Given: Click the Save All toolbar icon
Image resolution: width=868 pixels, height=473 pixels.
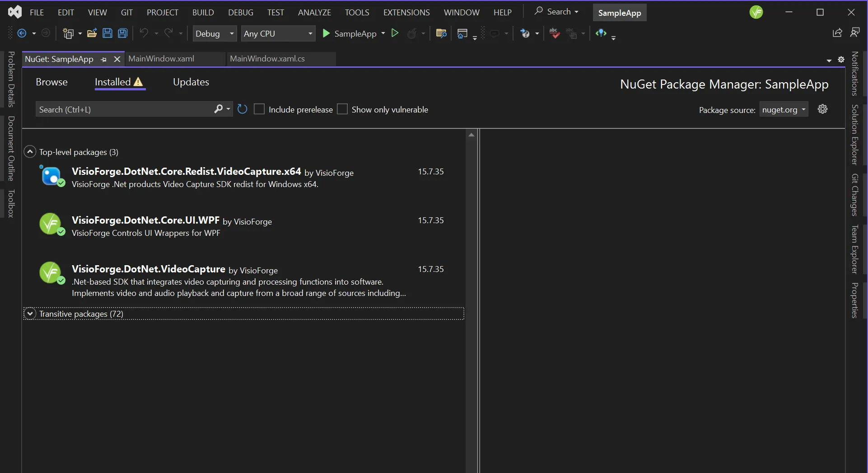Looking at the screenshot, I should tap(122, 33).
